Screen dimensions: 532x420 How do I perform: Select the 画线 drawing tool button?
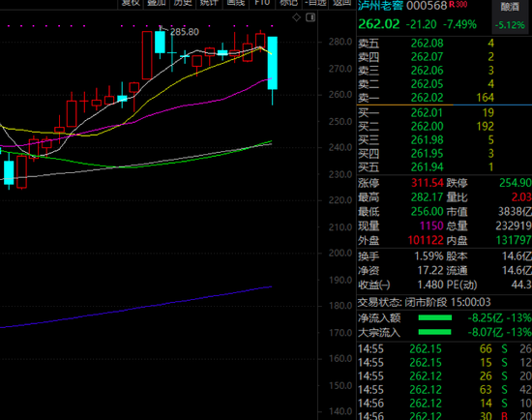tap(235, 3)
